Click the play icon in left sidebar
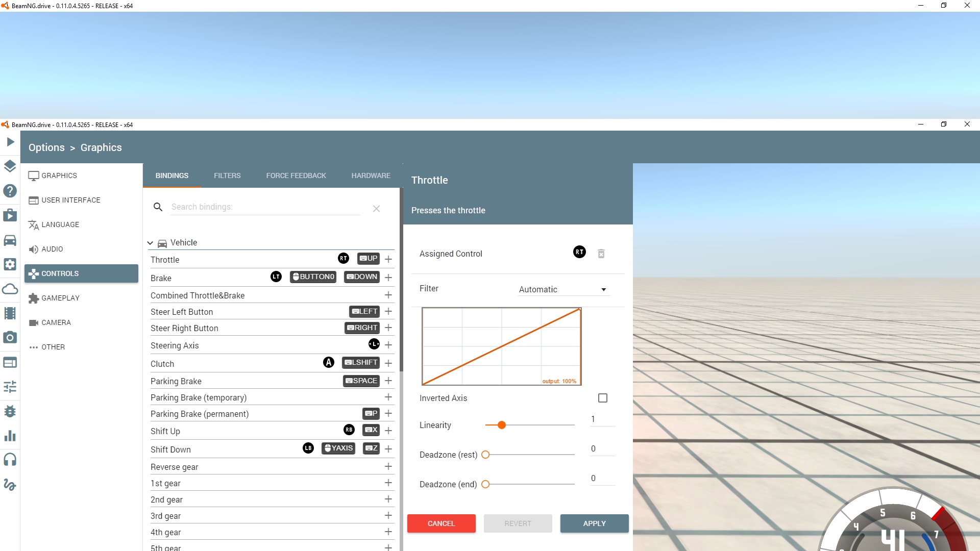Image resolution: width=980 pixels, height=551 pixels. [10, 142]
